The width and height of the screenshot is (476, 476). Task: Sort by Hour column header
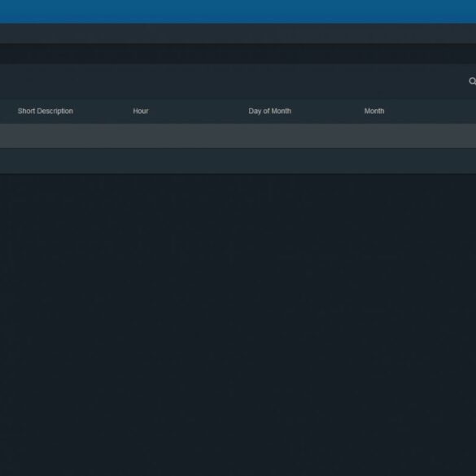pyautogui.click(x=141, y=111)
